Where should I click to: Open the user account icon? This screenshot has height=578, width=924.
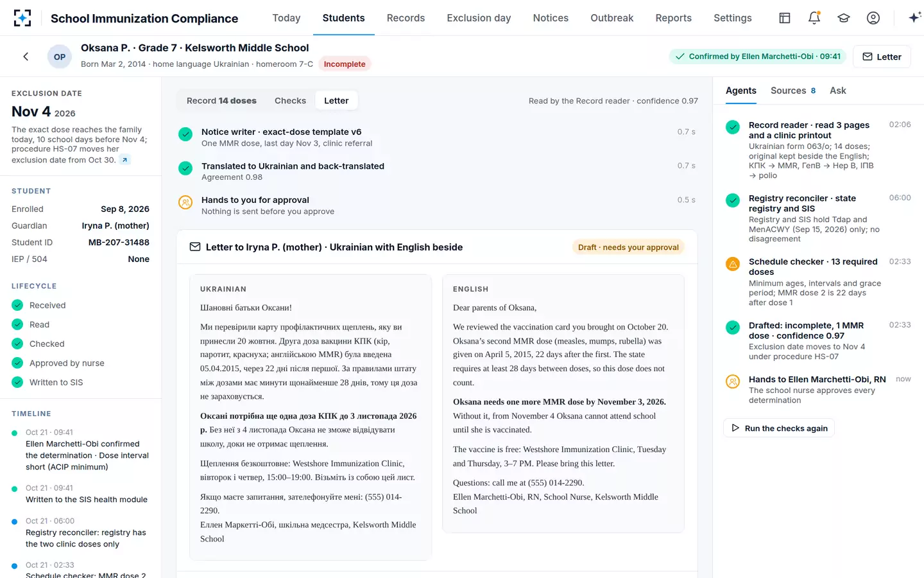coord(873,18)
